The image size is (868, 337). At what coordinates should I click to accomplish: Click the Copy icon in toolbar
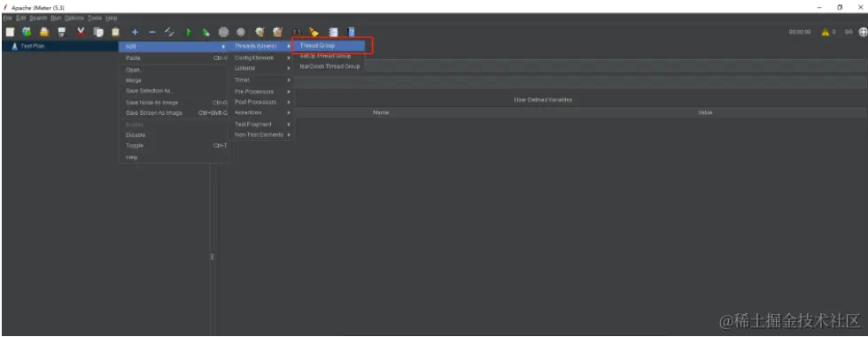(98, 32)
